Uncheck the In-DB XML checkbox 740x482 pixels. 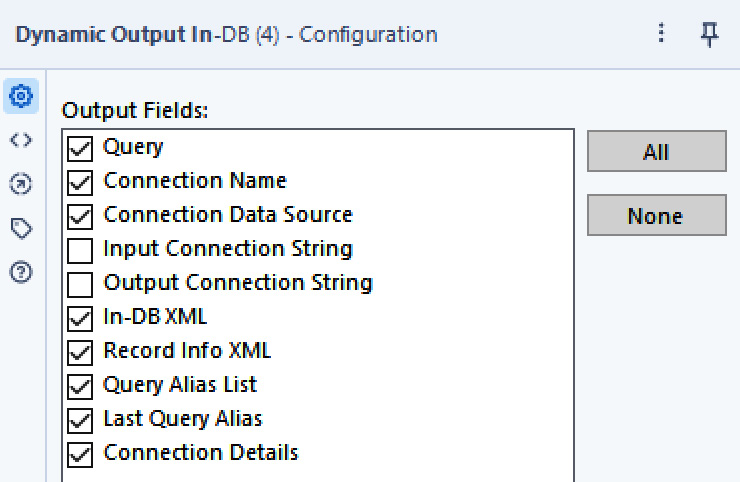(x=80, y=319)
